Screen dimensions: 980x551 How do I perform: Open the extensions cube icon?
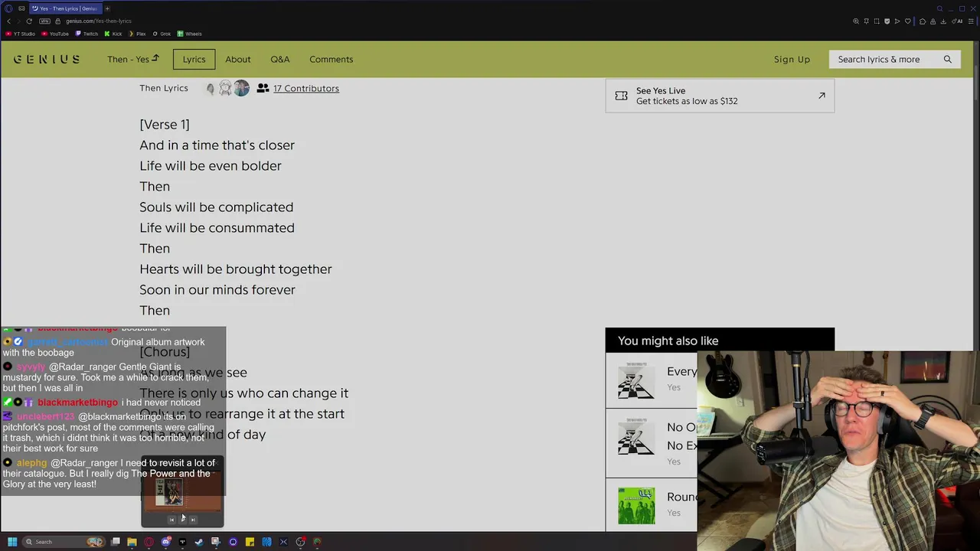coord(923,21)
